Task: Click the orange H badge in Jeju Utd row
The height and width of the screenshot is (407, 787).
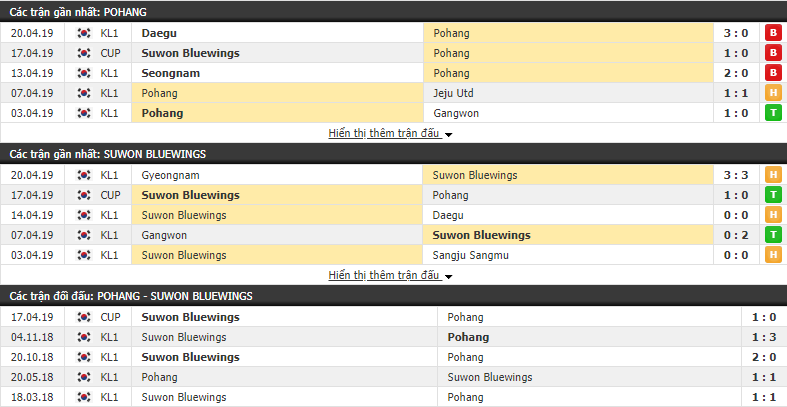Action: click(773, 93)
